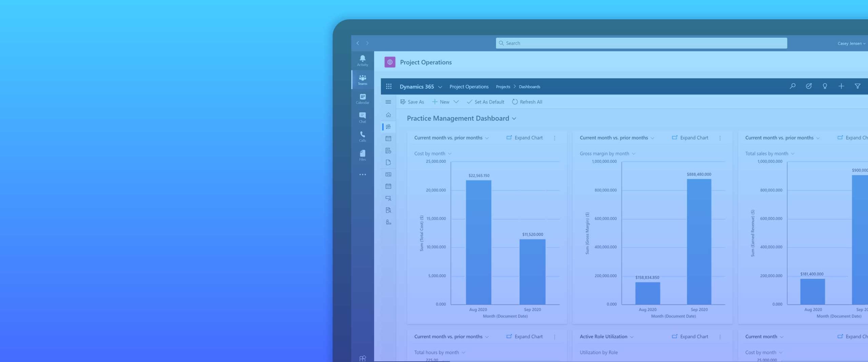Click the plus quick-create icon
Image resolution: width=868 pixels, height=362 pixels.
(841, 86)
